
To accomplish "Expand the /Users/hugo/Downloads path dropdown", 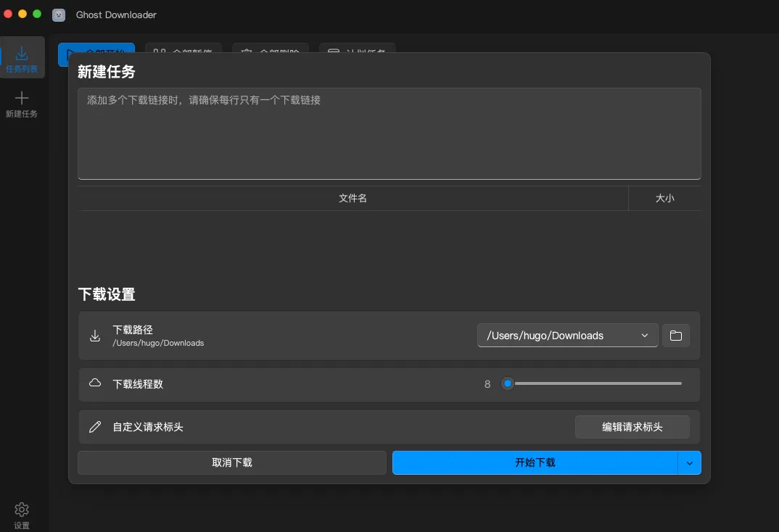I will tap(567, 336).
